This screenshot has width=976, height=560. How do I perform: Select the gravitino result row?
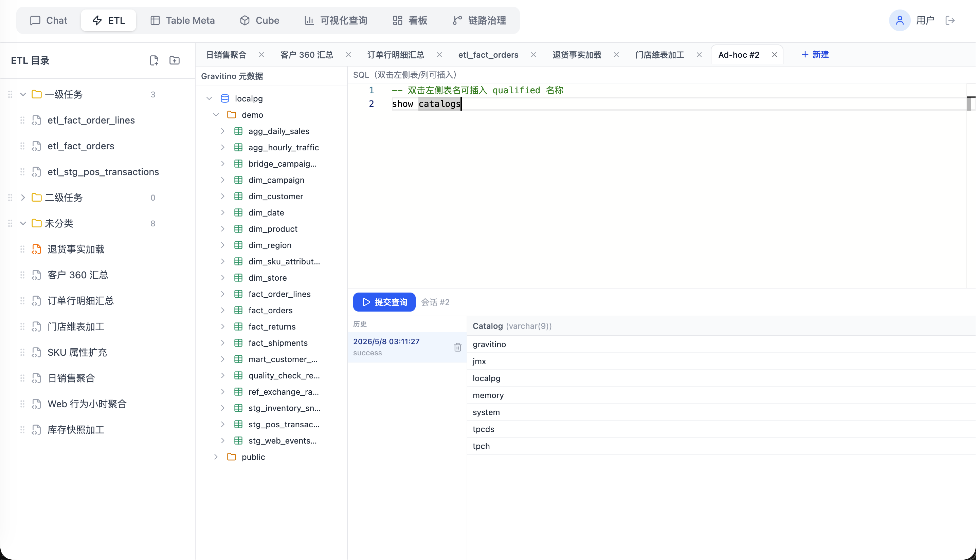tap(721, 344)
